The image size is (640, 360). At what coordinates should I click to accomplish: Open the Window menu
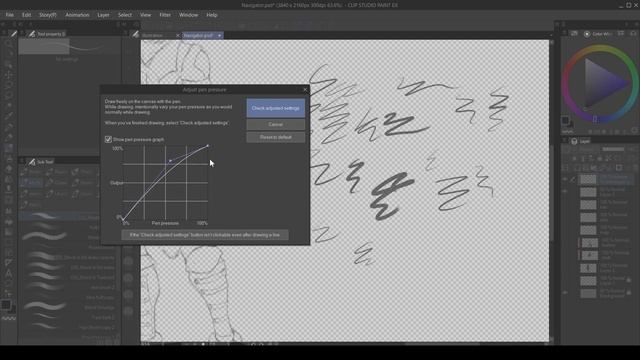tap(188, 15)
